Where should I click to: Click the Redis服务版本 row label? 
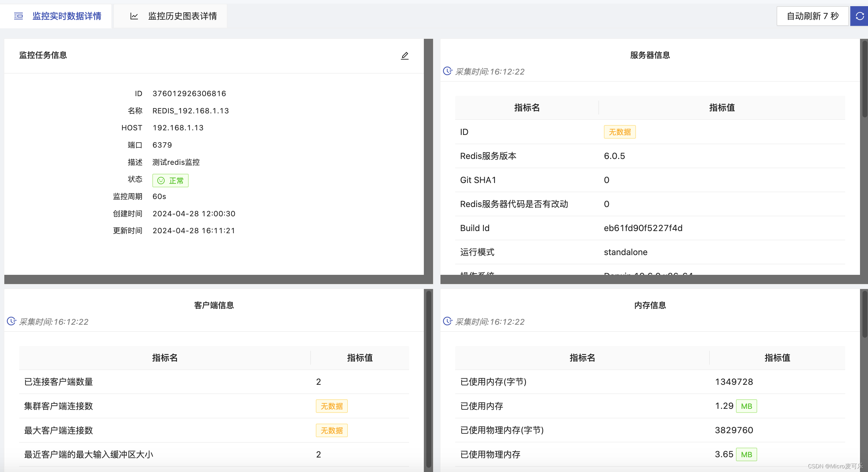(488, 156)
